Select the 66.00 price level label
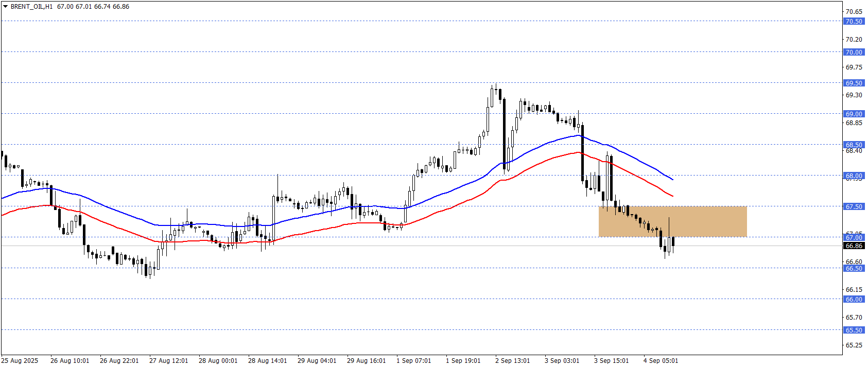Screen dimensions: 868x367 (854, 299)
